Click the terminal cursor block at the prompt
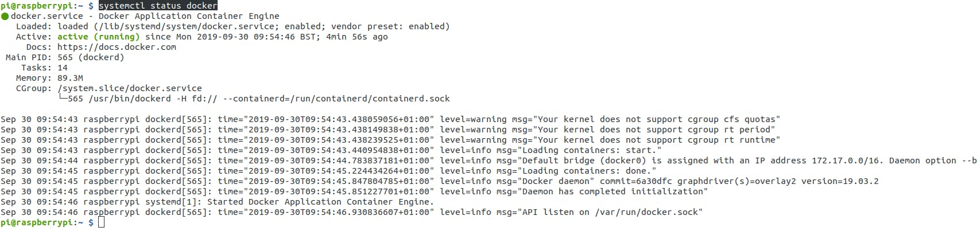Image resolution: width=980 pixels, height=231 pixels. [102, 222]
